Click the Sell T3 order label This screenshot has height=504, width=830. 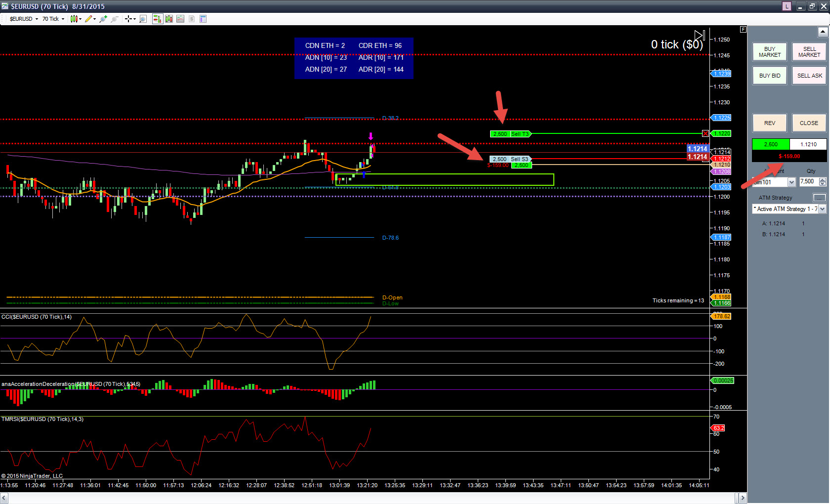click(x=510, y=134)
